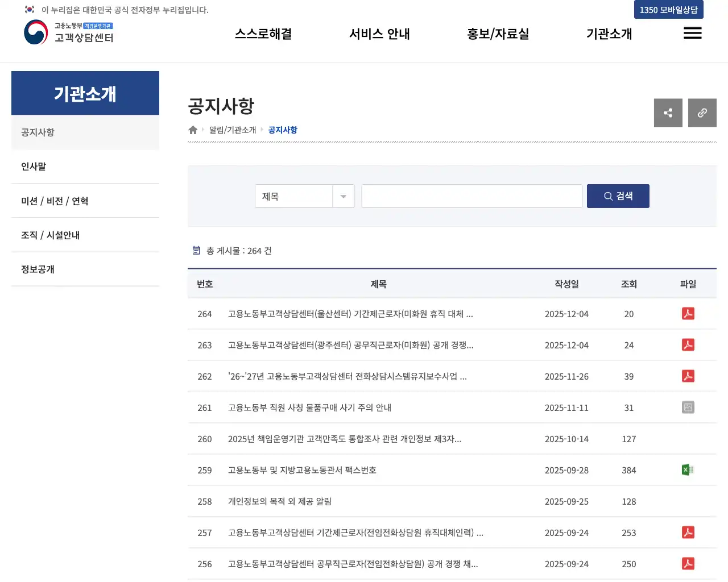
Task: Download the PDF file for post 264
Action: [688, 313]
